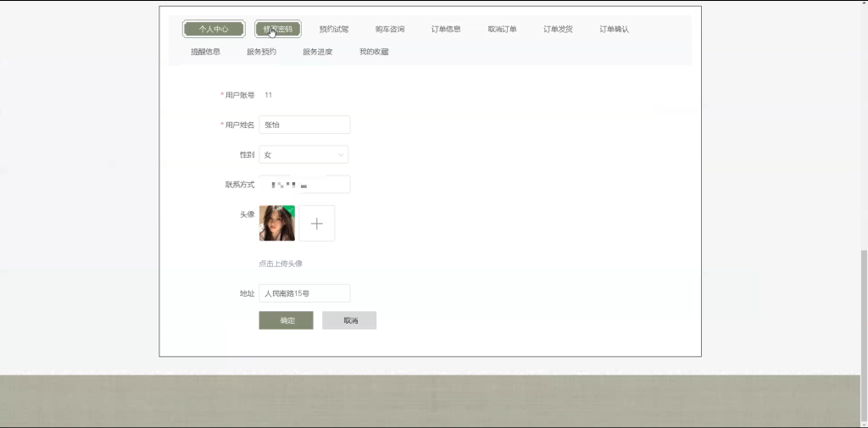The height and width of the screenshot is (428, 868).
Task: Go to 预约试驾 tab
Action: pyautogui.click(x=334, y=29)
